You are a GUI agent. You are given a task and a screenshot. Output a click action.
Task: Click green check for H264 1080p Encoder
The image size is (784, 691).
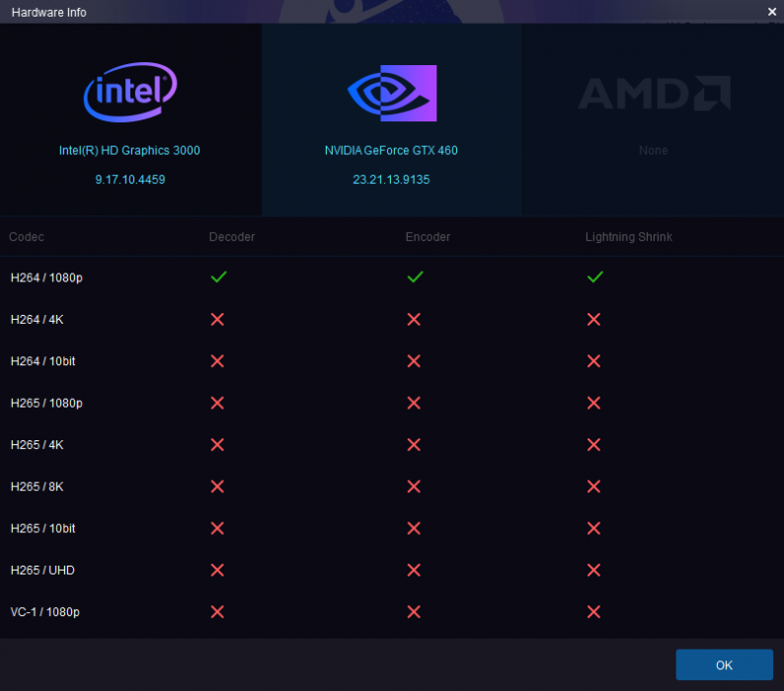coord(415,277)
